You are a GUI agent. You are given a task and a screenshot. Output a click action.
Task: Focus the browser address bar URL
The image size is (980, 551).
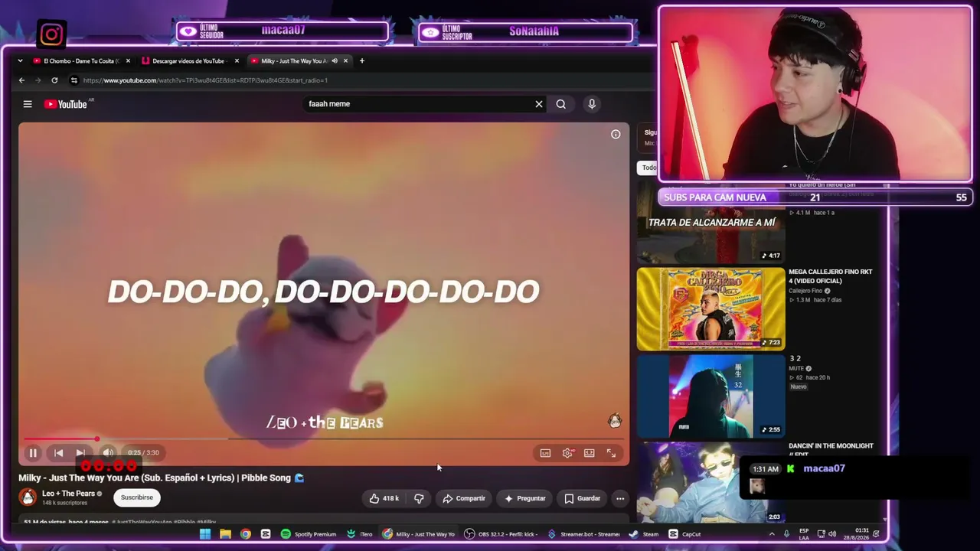(205, 80)
